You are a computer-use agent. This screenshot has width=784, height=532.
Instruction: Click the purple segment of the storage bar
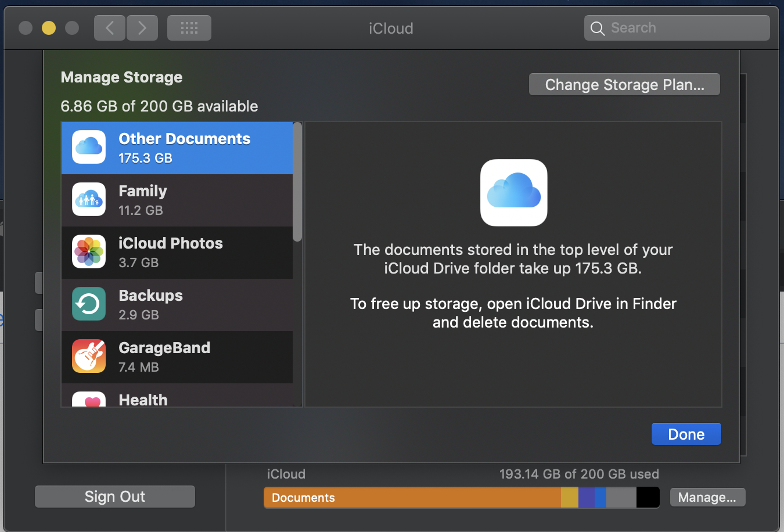[x=587, y=498]
